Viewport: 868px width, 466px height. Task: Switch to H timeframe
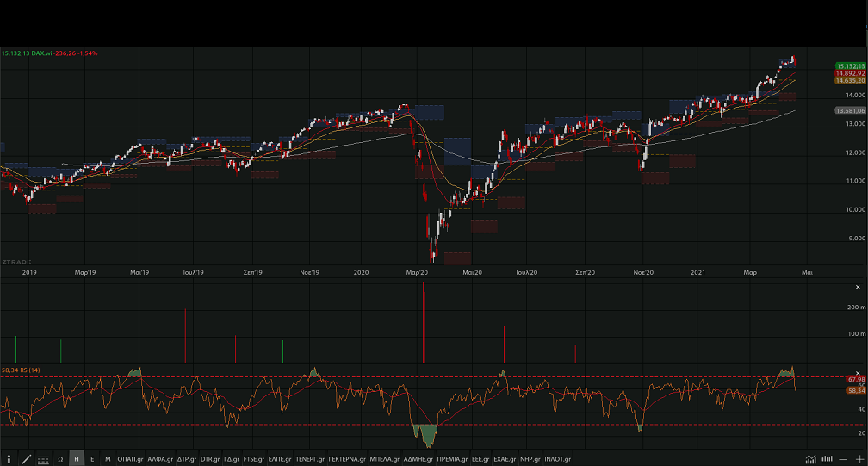[x=76, y=459]
